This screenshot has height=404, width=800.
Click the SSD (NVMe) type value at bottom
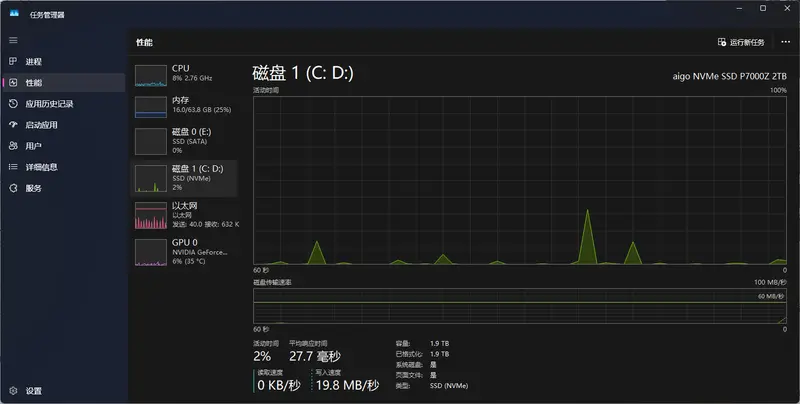[448, 386]
